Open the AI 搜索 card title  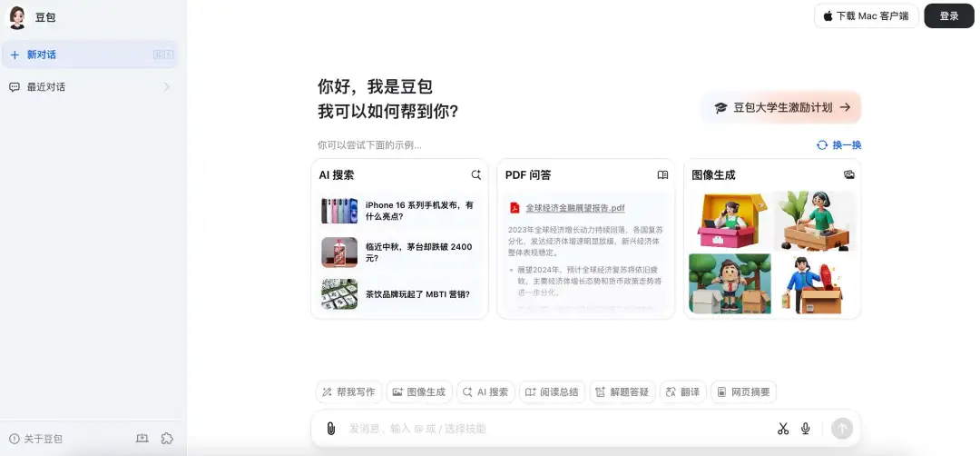point(337,175)
